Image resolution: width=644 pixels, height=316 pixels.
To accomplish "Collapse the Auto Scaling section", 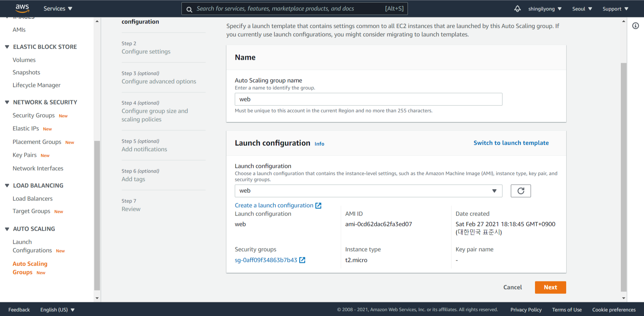I will [x=7, y=229].
